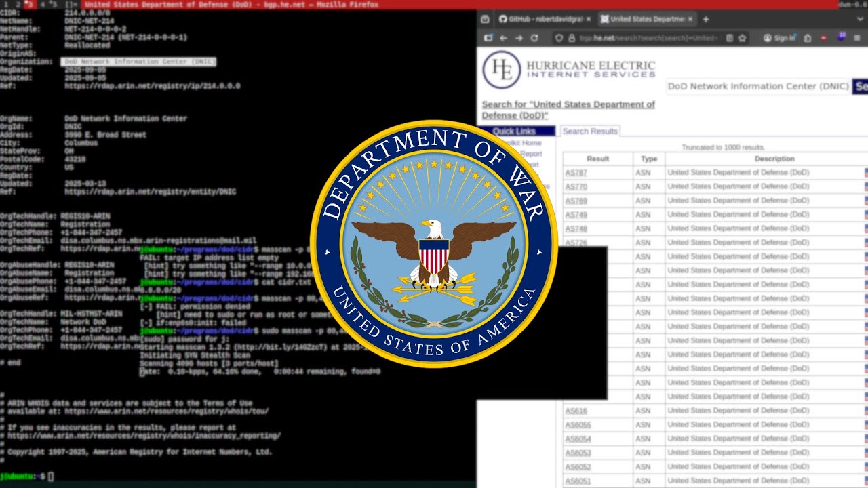Click the []= tiling layout indicator

click(x=71, y=4)
